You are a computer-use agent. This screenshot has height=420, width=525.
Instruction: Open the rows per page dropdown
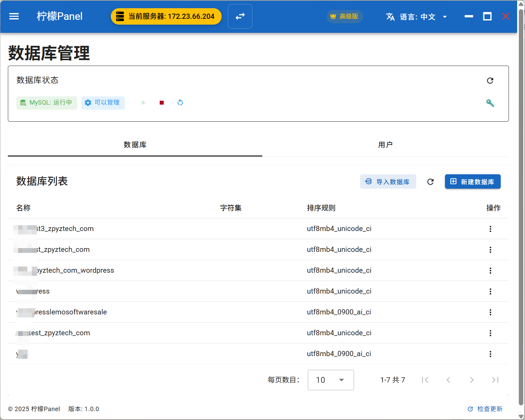point(330,380)
